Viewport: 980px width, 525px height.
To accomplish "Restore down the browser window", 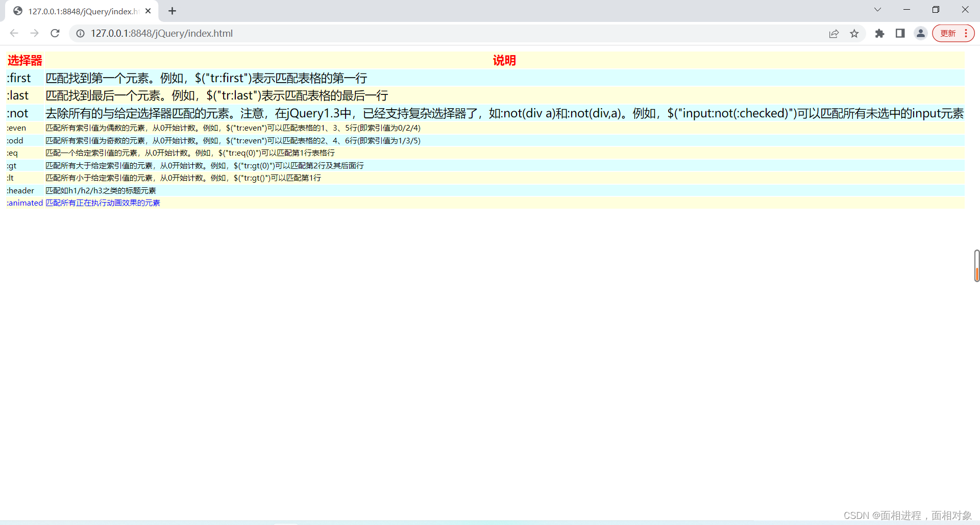I will coord(936,10).
